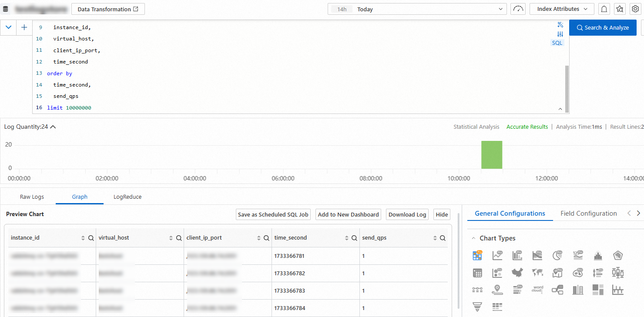Sort the client_ip_port column
The width and height of the screenshot is (644, 317).
(259, 238)
